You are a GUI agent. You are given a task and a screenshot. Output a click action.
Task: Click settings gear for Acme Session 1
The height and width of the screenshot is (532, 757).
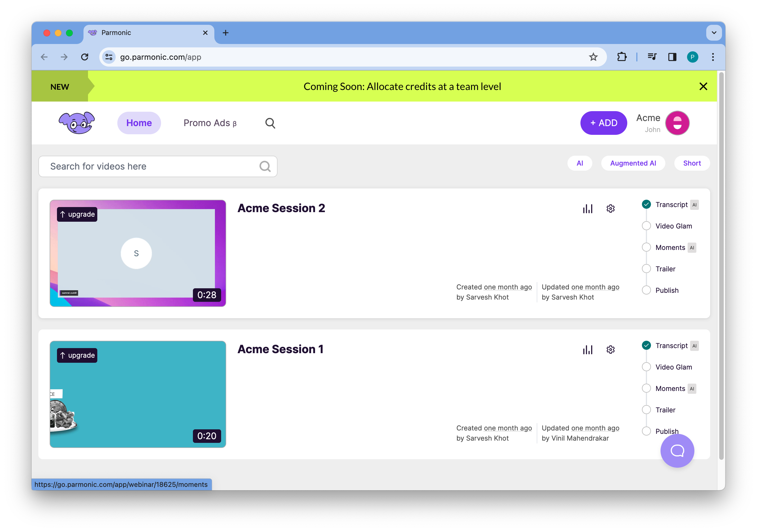pos(610,349)
